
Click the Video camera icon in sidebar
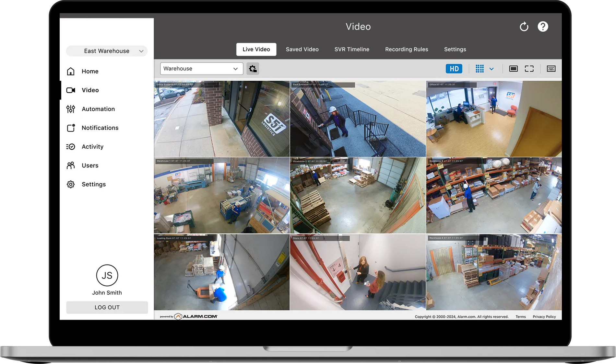pos(71,90)
